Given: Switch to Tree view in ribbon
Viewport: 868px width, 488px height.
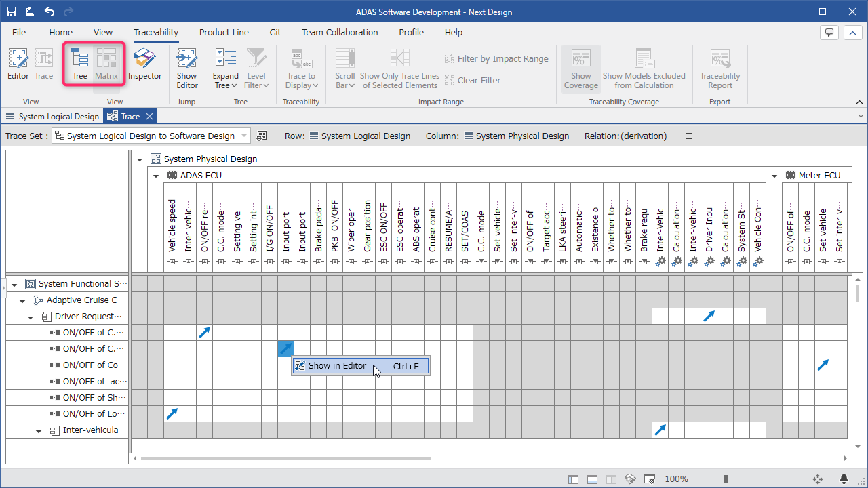Looking at the screenshot, I should pyautogui.click(x=80, y=64).
